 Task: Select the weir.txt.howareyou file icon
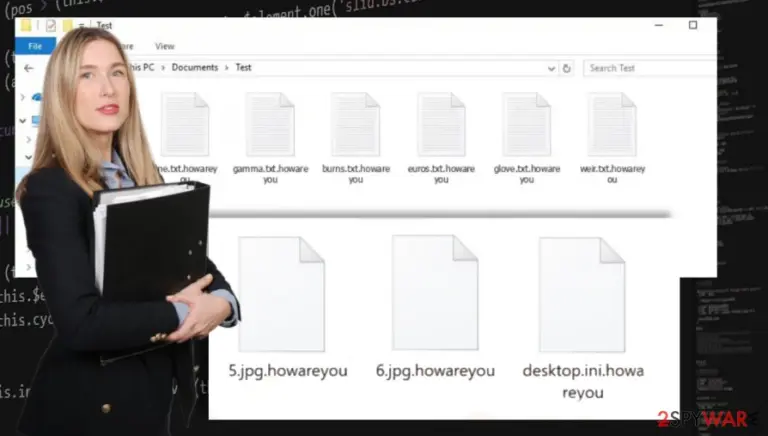(612, 124)
